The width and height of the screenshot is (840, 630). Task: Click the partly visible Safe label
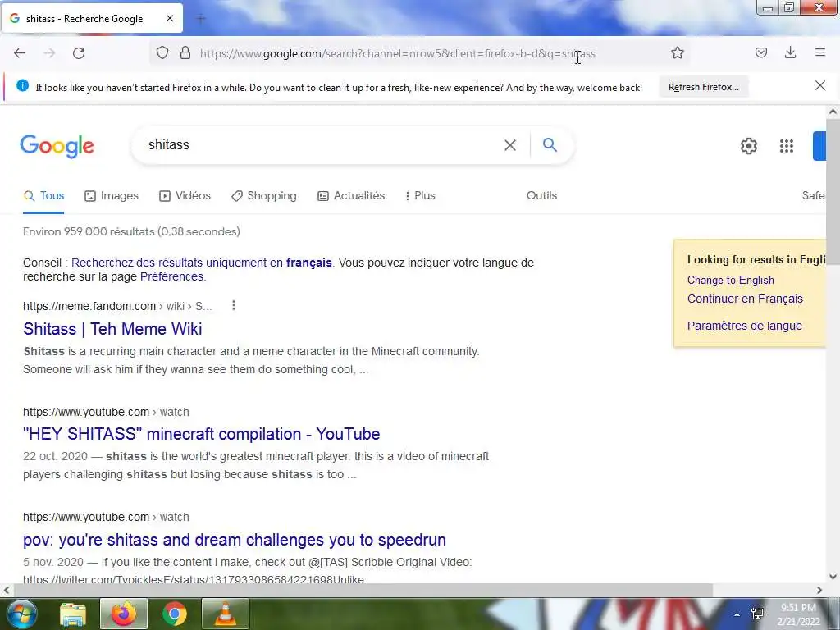coord(813,195)
